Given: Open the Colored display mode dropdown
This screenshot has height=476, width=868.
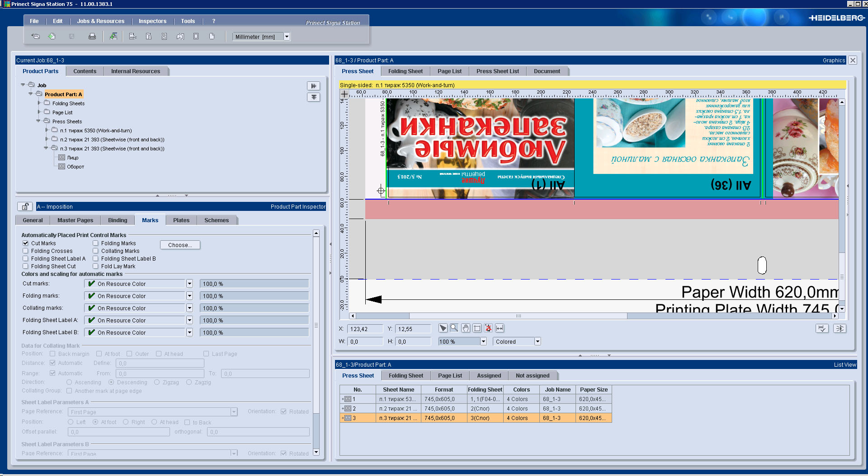Looking at the screenshot, I should (x=538, y=341).
